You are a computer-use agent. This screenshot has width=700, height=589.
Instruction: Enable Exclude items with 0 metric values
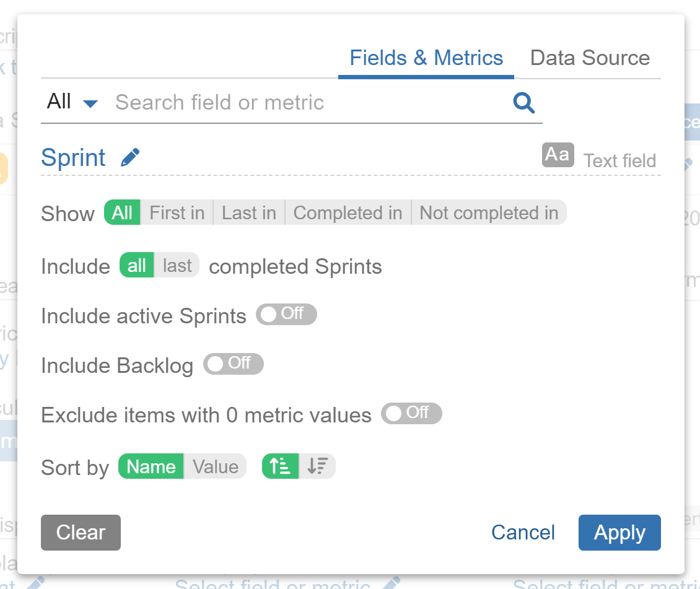point(411,414)
